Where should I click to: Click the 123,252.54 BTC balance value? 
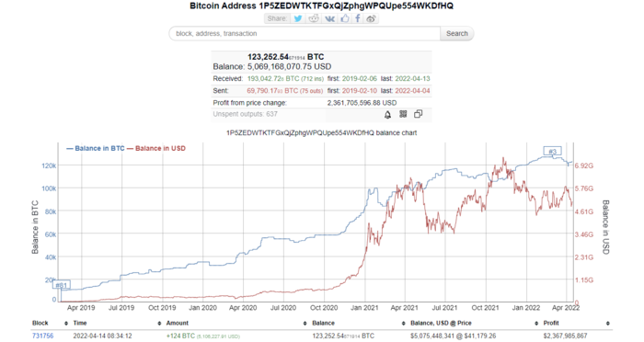pyautogui.click(x=285, y=57)
